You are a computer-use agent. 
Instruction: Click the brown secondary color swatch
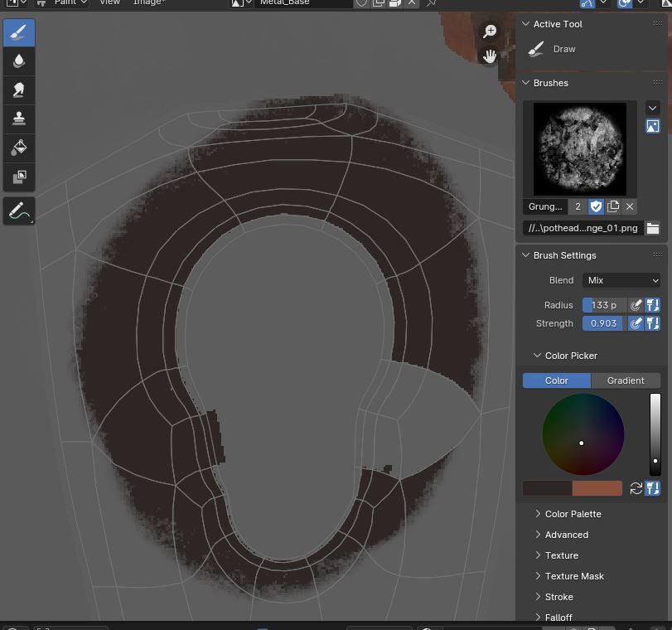[x=597, y=488]
